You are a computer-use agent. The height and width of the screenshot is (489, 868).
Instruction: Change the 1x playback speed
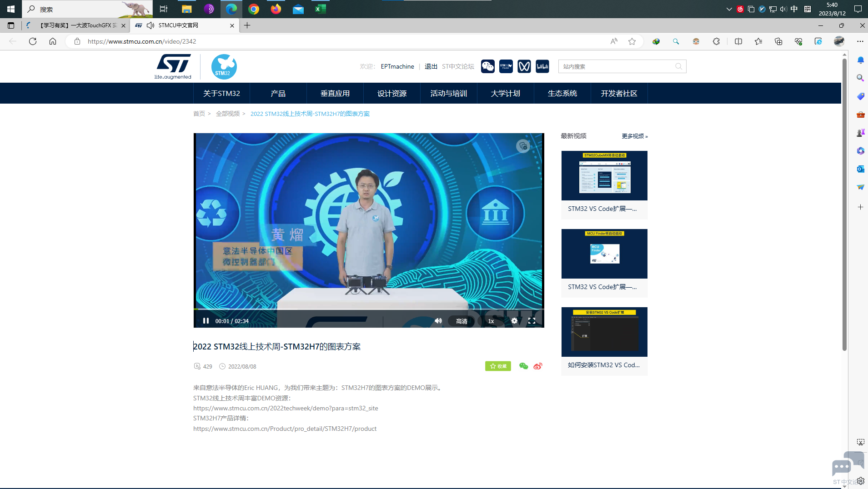[x=491, y=321]
